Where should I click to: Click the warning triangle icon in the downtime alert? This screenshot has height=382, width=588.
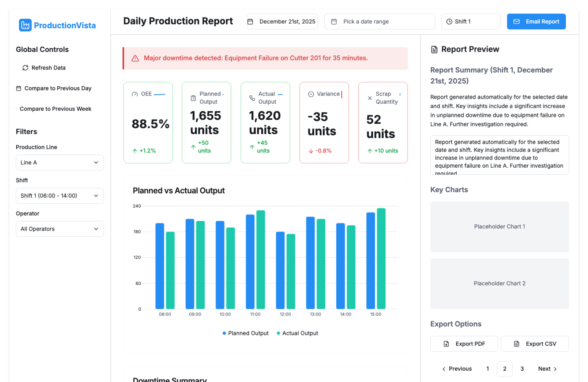[135, 58]
